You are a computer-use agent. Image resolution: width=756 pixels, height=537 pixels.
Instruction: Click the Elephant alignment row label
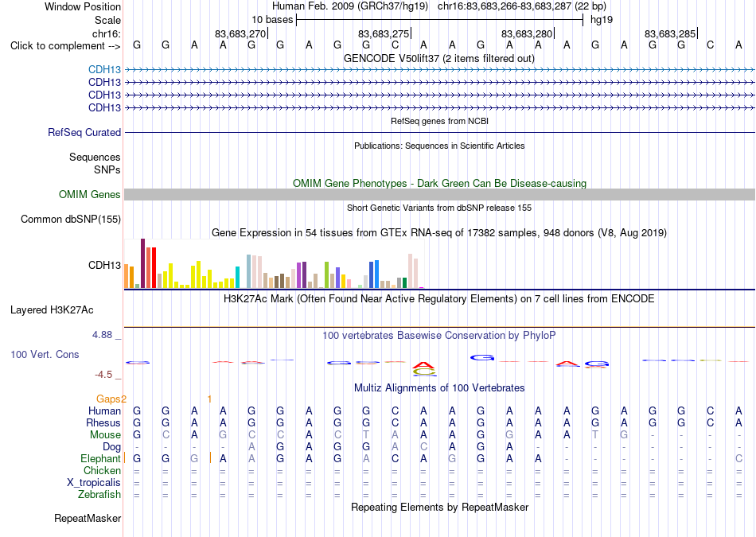(101, 458)
